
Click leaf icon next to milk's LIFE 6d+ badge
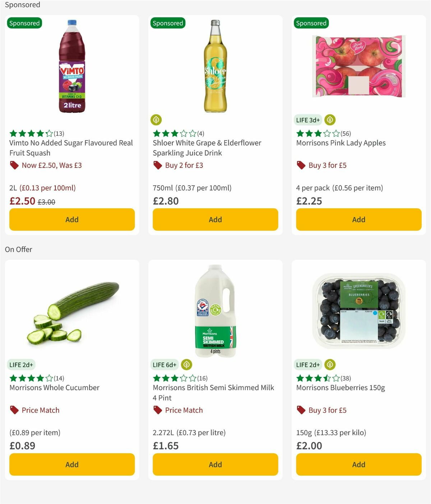coord(186,365)
